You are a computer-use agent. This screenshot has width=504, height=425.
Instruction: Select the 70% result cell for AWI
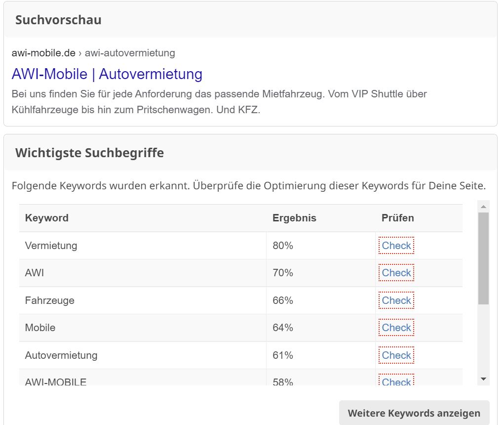pyautogui.click(x=321, y=273)
